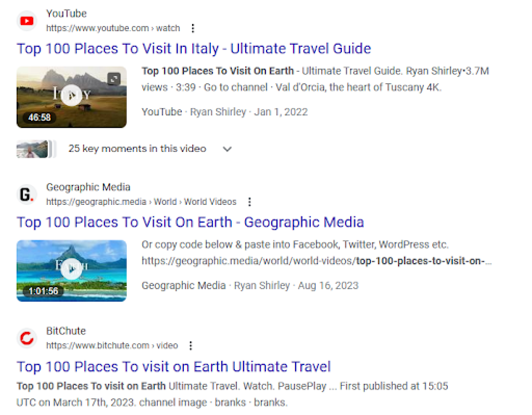Click expand icon on Italy video thumbnail
This screenshot has width=532, height=415.
(114, 79)
